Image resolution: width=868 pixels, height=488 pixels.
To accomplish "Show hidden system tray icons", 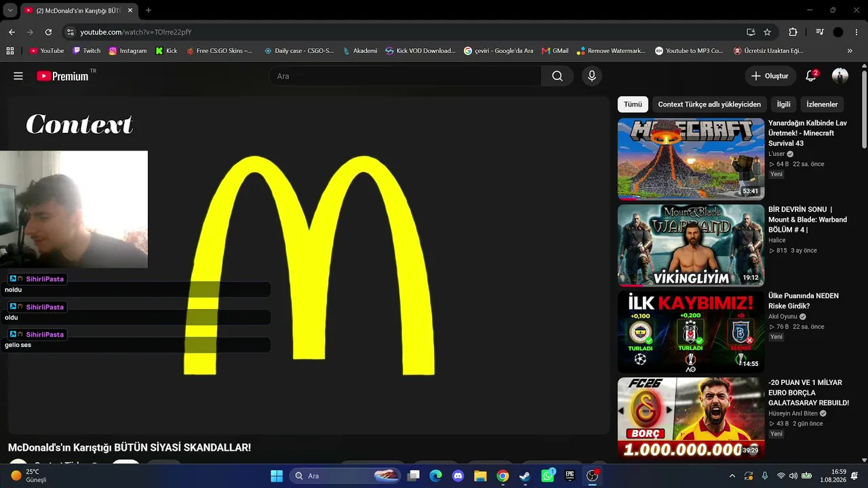I will tap(732, 476).
